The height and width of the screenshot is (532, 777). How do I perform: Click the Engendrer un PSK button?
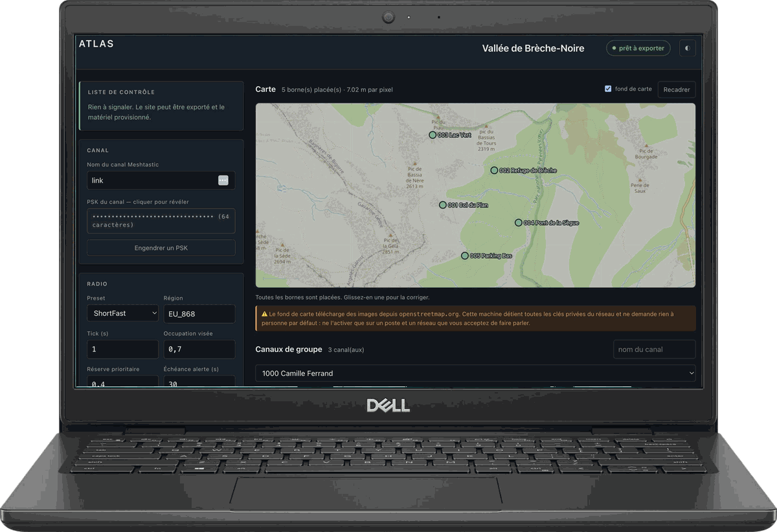[x=161, y=248]
